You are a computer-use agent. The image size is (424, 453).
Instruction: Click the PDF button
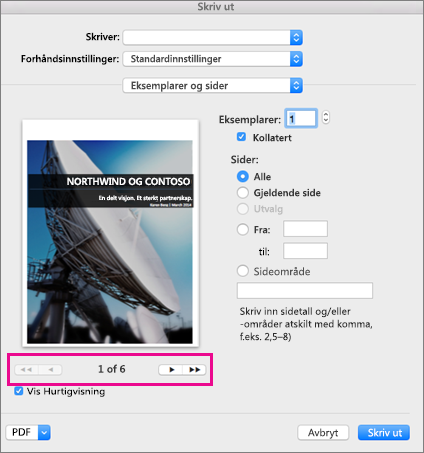pyautogui.click(x=22, y=433)
